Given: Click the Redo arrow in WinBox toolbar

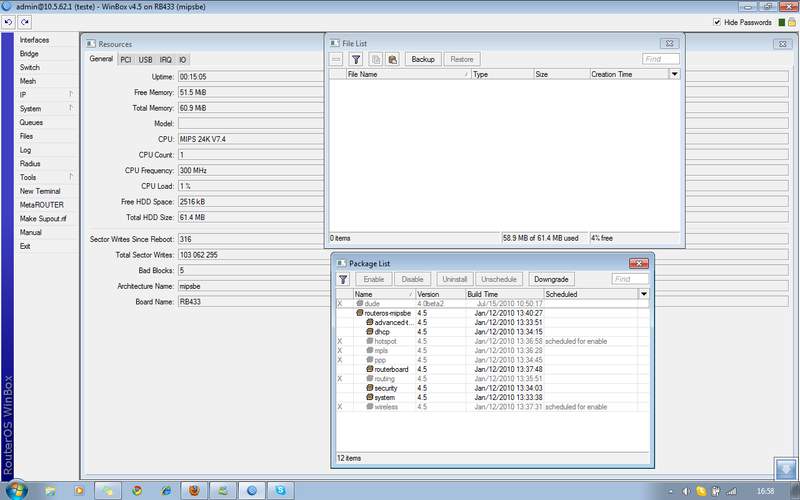Looking at the screenshot, I should click(24, 22).
